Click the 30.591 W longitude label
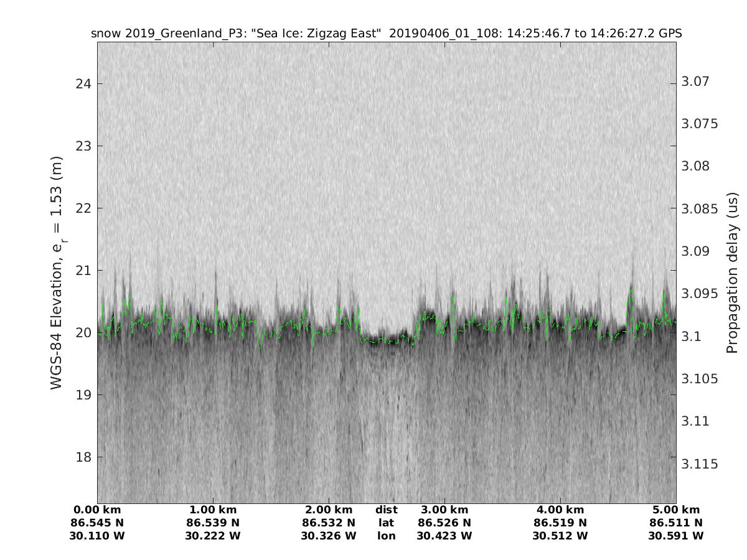The width and height of the screenshot is (747, 560). pyautogui.click(x=675, y=536)
